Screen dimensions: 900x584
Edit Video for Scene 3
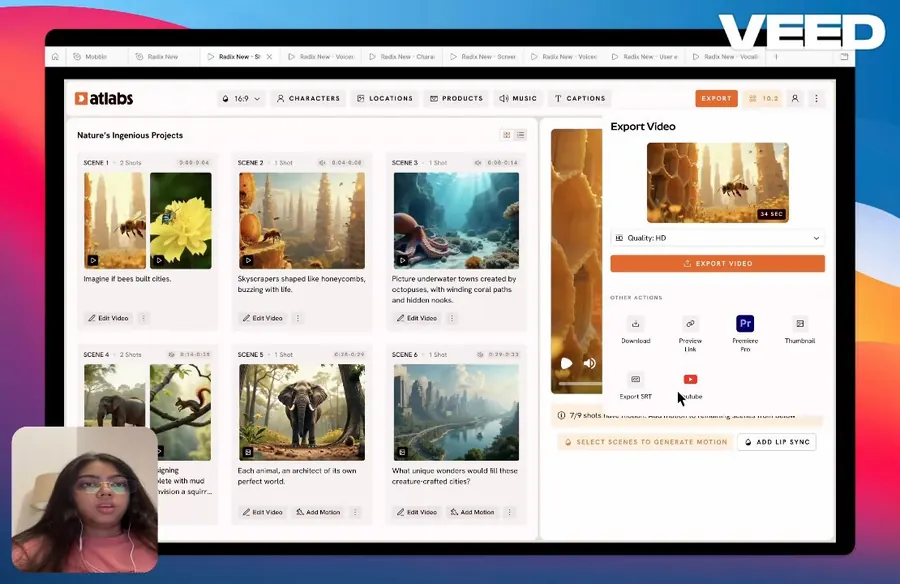[x=417, y=318]
